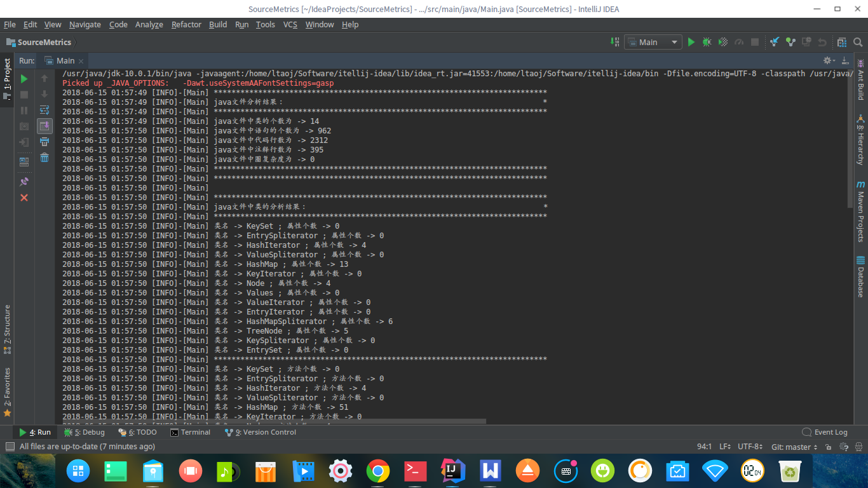Image resolution: width=868 pixels, height=488 pixels.
Task: Open the File menu
Action: [x=10, y=24]
